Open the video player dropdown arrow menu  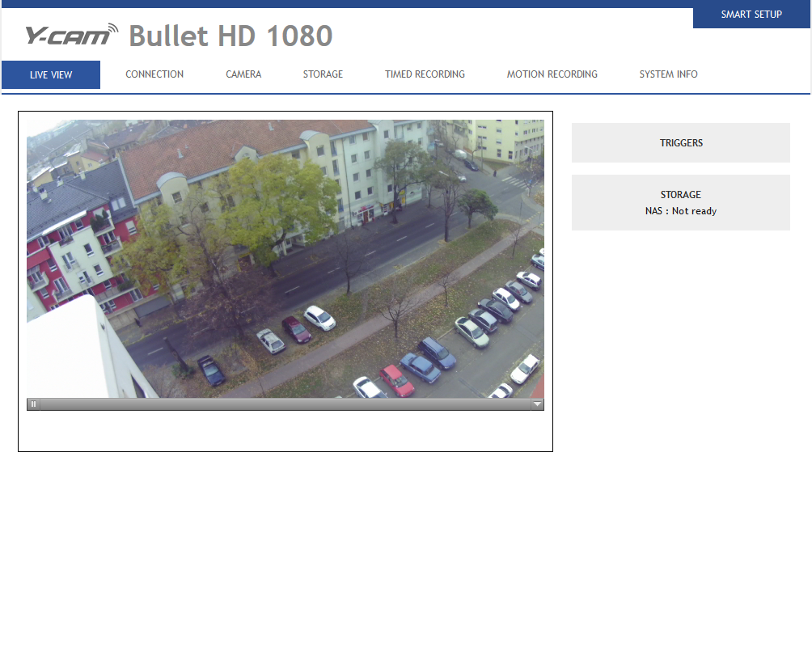(x=537, y=404)
